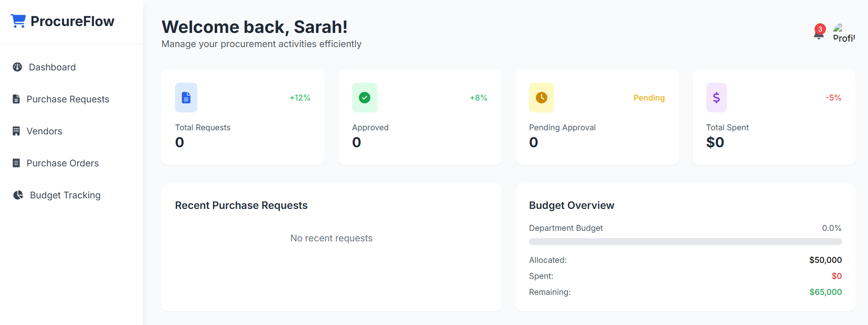Click the +12% change indicator

click(300, 98)
